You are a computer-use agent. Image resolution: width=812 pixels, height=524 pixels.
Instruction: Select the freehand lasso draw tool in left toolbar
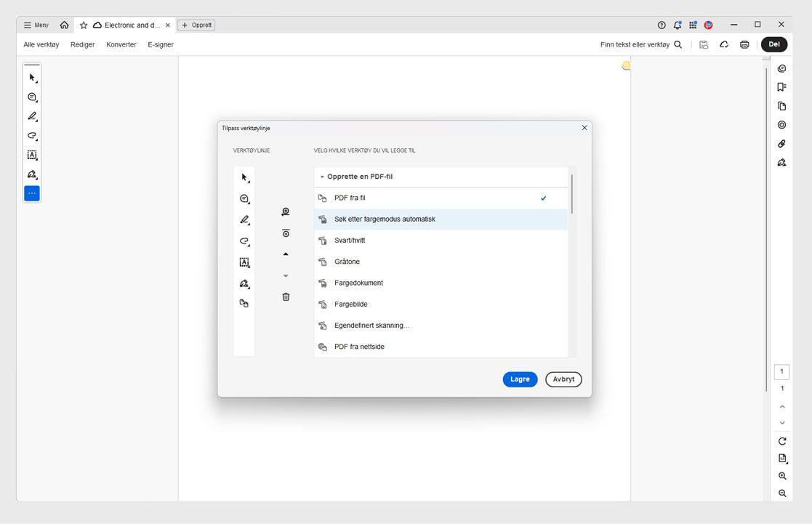(32, 136)
